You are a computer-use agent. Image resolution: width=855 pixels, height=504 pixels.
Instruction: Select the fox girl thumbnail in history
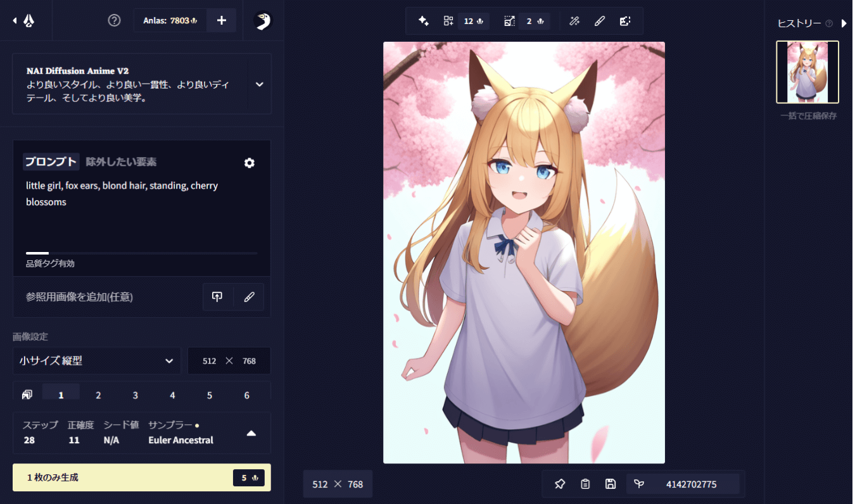(807, 72)
